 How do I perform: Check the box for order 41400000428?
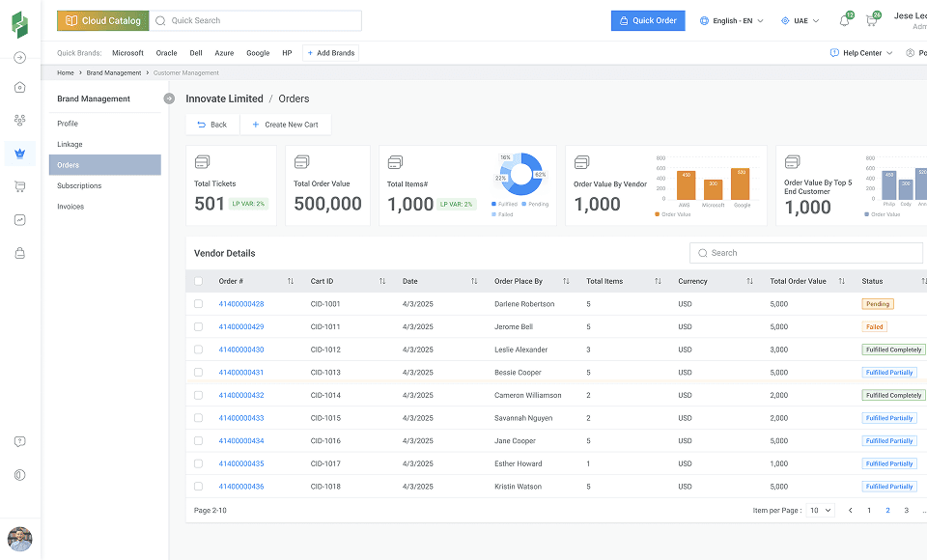coord(199,303)
